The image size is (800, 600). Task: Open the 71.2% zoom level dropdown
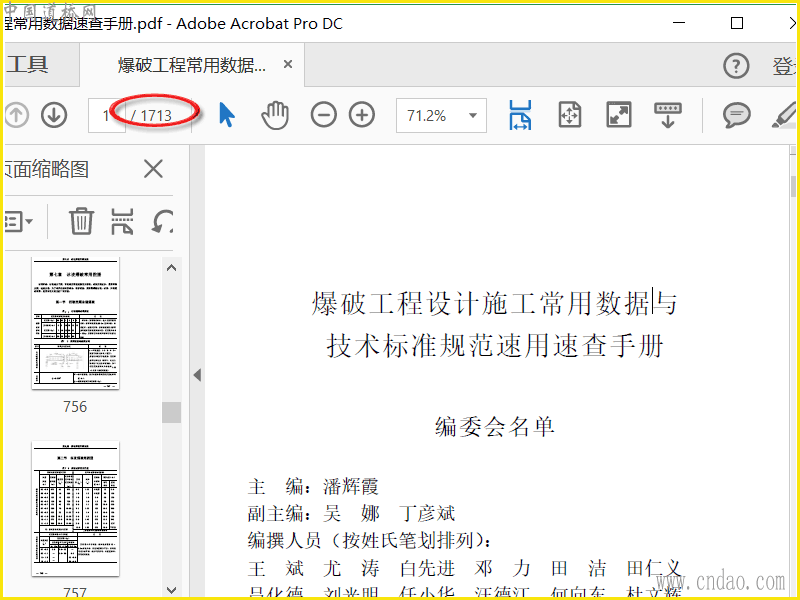click(x=441, y=116)
